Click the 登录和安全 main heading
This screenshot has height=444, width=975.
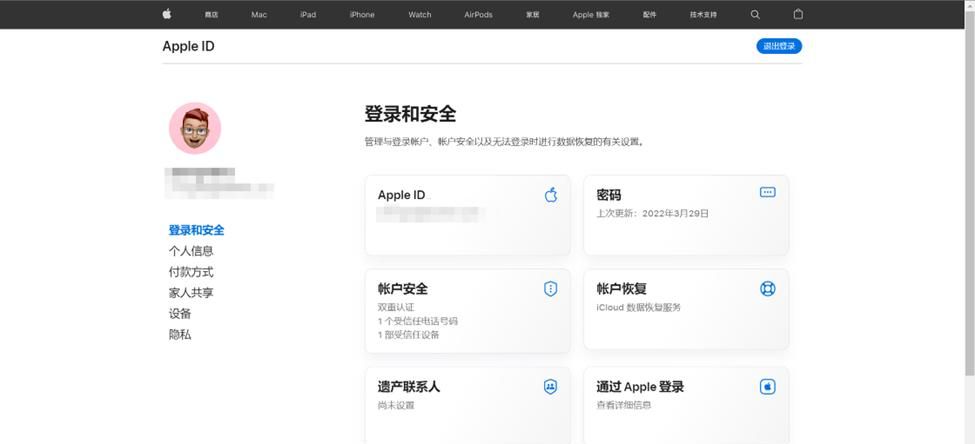tap(410, 114)
